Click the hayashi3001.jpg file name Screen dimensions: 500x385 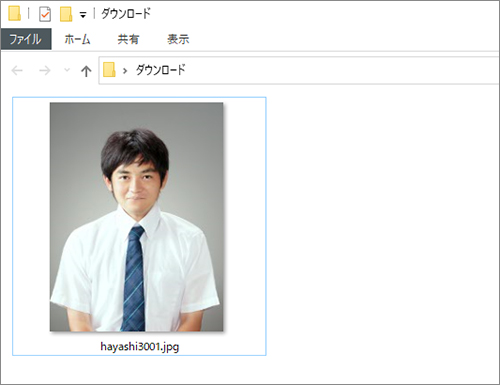point(140,347)
